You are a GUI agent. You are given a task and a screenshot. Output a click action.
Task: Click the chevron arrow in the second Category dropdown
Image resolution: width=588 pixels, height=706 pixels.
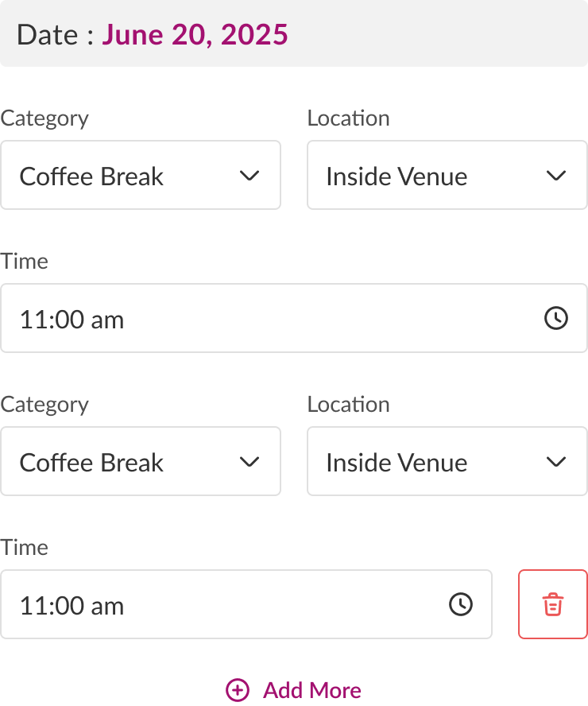(x=250, y=462)
